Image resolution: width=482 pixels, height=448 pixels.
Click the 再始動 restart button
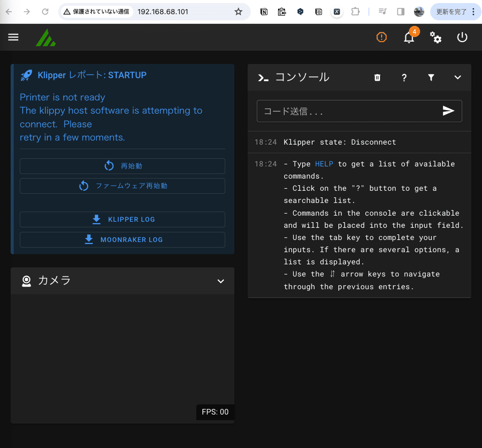[x=122, y=166]
